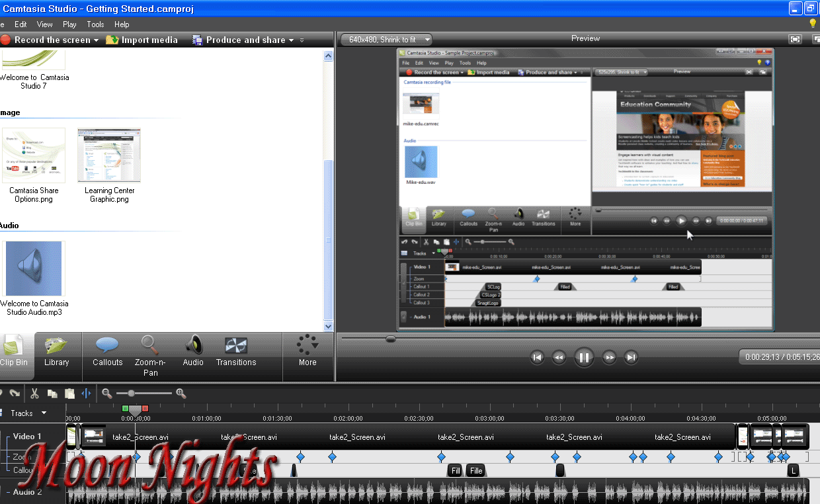Select Learning Center Graphic.png thumbnail
820x504 pixels.
(109, 155)
